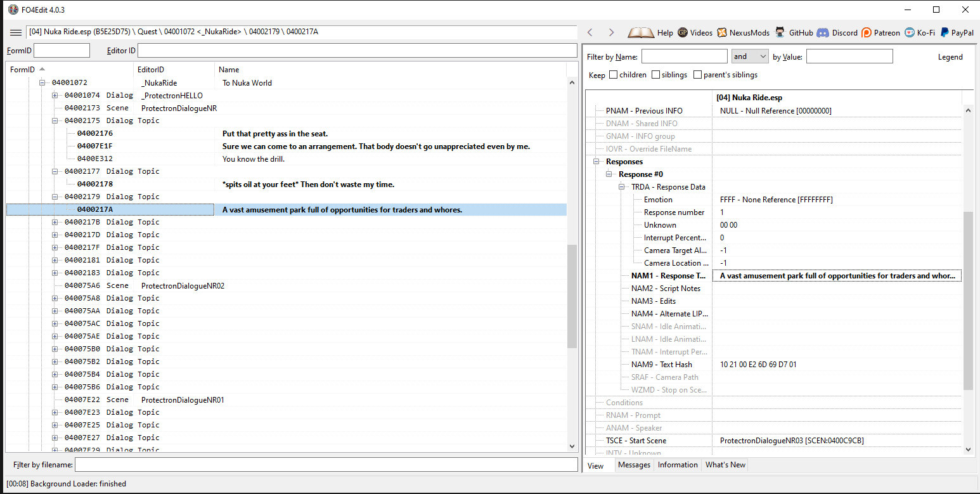Expand dialog 04001074 _ProtectronHELLO
Viewport: 980px width, 494px height.
55,95
